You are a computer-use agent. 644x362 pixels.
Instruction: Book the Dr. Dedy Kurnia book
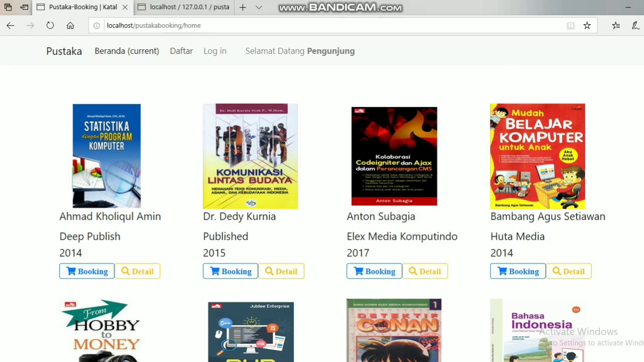click(230, 271)
